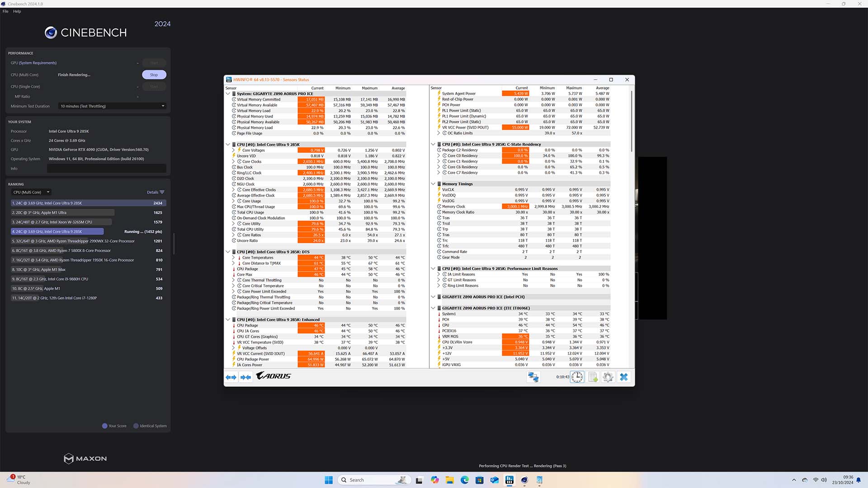Screen dimensions: 868x488
Task: Open Minimum Test Duration dropdown
Action: (x=112, y=106)
